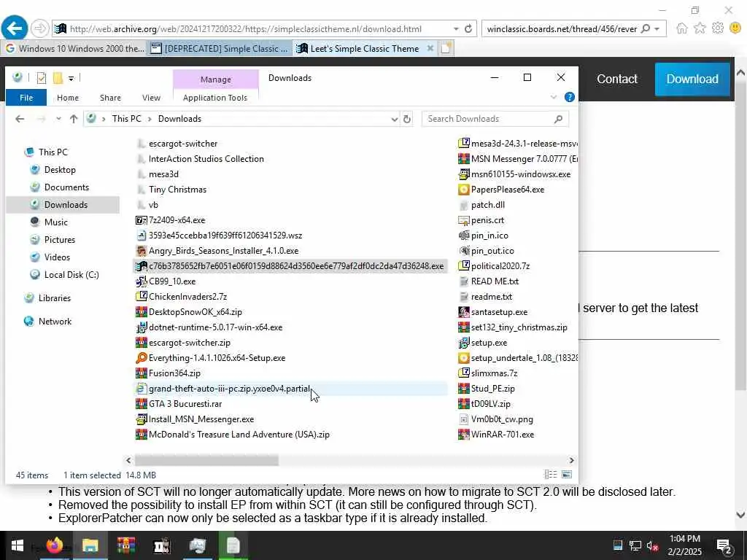747x560 pixels.
Task: Open Explorer address path history dropdown
Action: [395, 119]
